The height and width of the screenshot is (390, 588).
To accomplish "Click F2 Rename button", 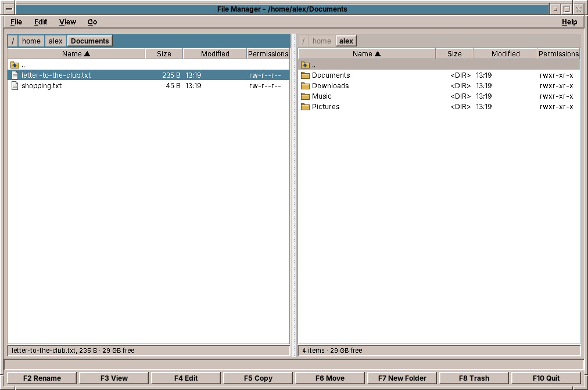I will pos(42,378).
